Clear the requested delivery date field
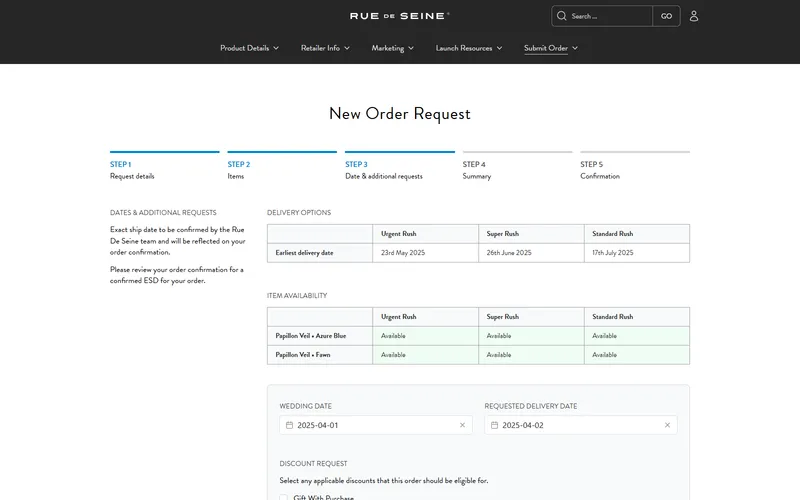Image resolution: width=800 pixels, height=500 pixels. click(x=667, y=425)
